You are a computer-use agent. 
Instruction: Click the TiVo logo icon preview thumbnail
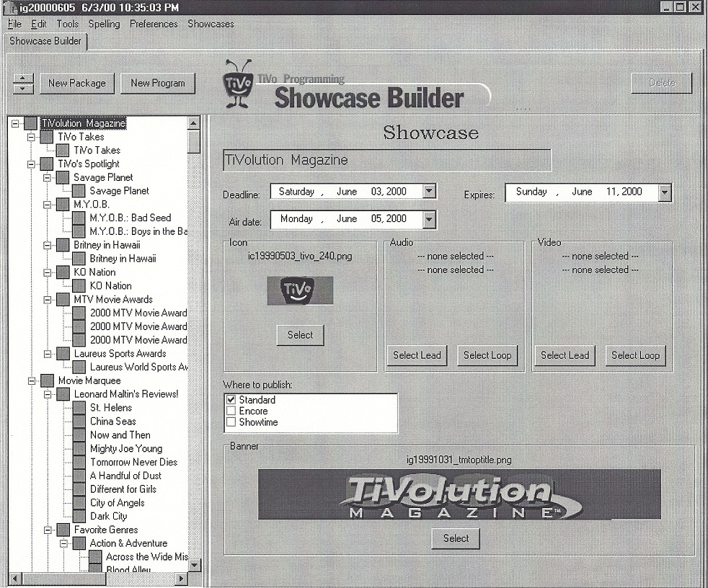pos(300,290)
